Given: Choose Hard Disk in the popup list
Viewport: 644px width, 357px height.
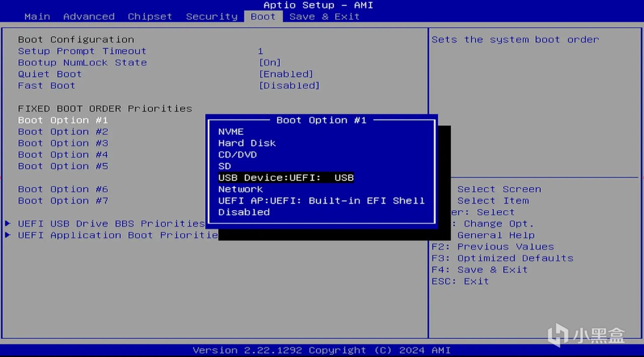Looking at the screenshot, I should tap(247, 143).
